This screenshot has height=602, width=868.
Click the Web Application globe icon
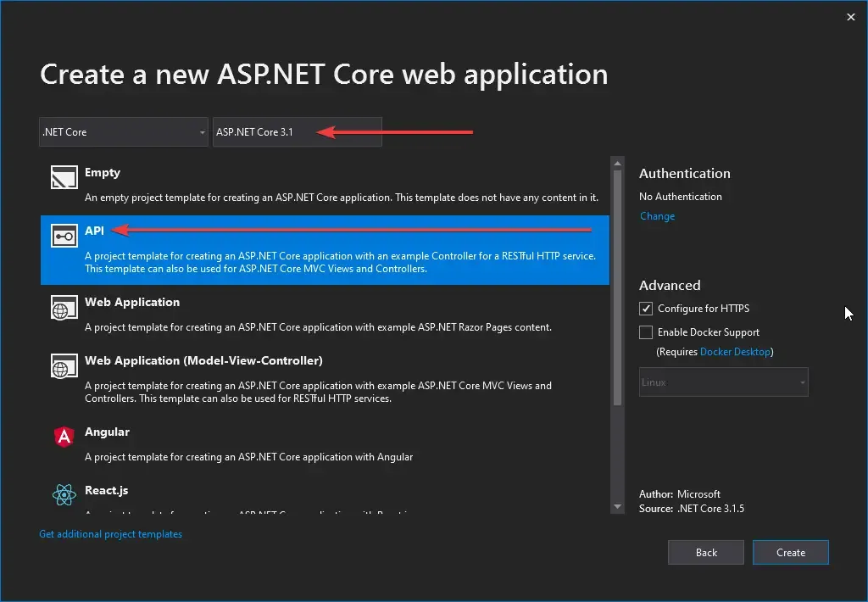coord(63,308)
